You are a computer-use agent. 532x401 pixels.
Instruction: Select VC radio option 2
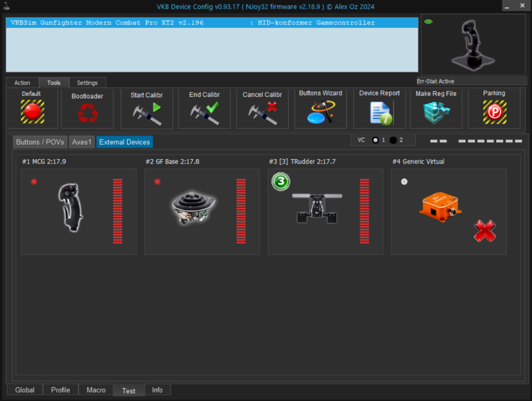point(393,140)
